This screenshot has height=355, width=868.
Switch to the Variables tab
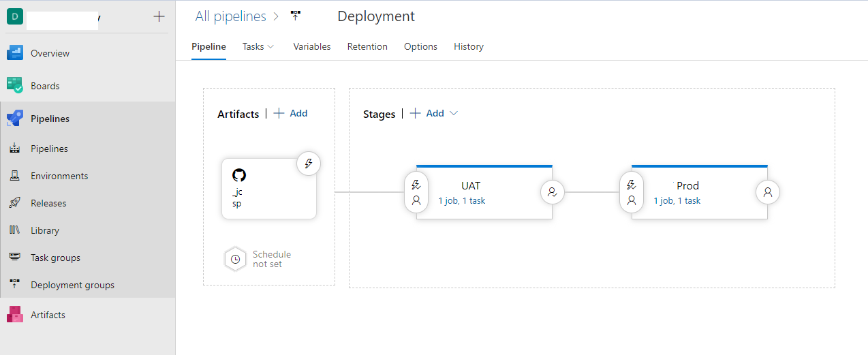click(x=312, y=46)
